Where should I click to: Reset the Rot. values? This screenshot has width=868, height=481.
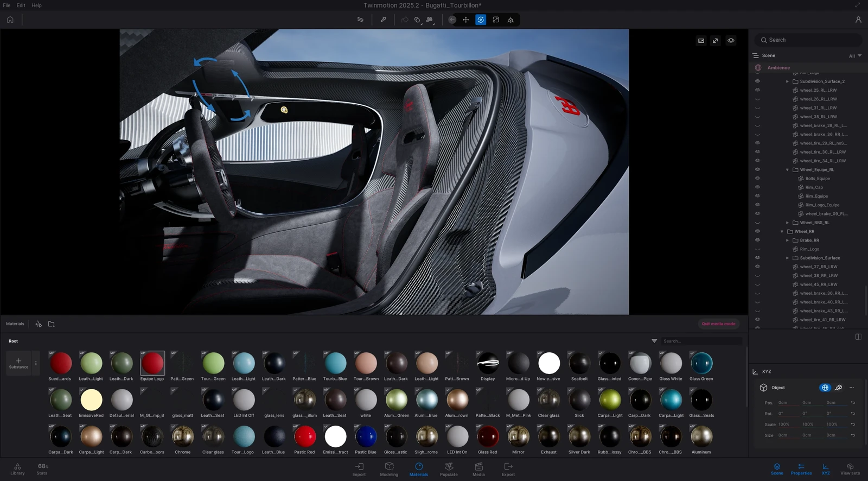[x=853, y=414]
